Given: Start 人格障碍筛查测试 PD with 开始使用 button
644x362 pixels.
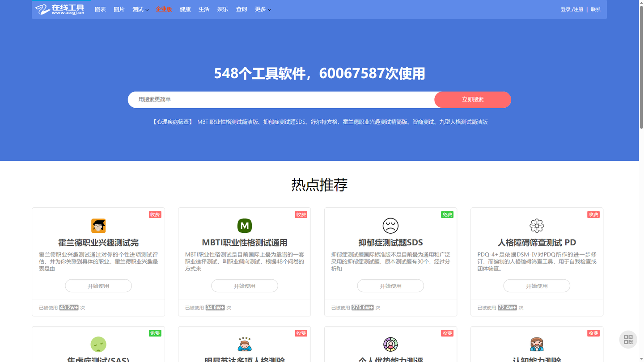Looking at the screenshot, I should [x=537, y=286].
